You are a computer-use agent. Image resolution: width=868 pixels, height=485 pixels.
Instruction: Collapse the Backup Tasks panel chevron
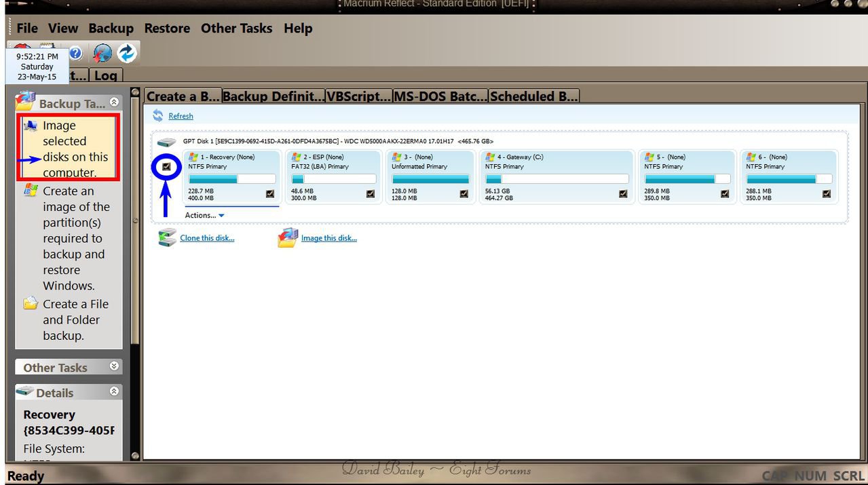(x=114, y=102)
